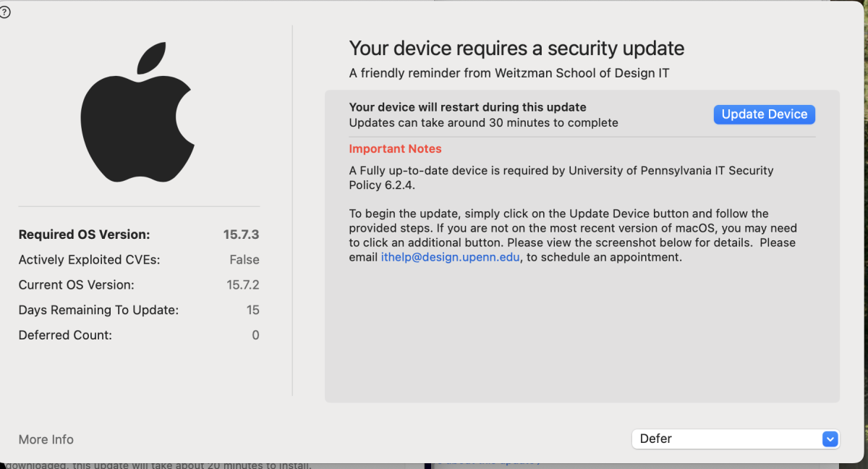Click the blue Update Device button
The height and width of the screenshot is (469, 868).
pyautogui.click(x=764, y=114)
